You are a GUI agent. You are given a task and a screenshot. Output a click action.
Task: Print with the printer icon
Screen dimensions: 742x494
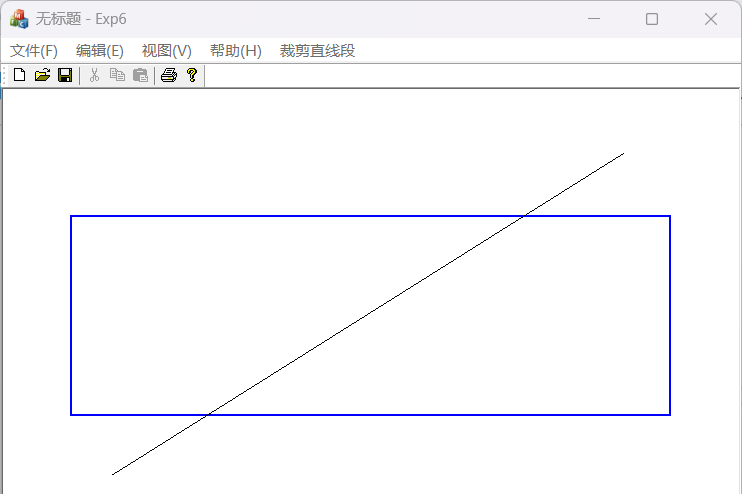(x=169, y=75)
